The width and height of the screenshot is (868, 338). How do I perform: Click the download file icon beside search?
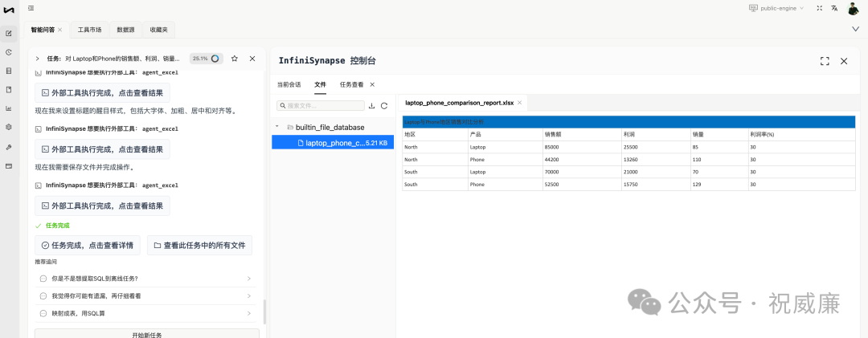click(371, 105)
